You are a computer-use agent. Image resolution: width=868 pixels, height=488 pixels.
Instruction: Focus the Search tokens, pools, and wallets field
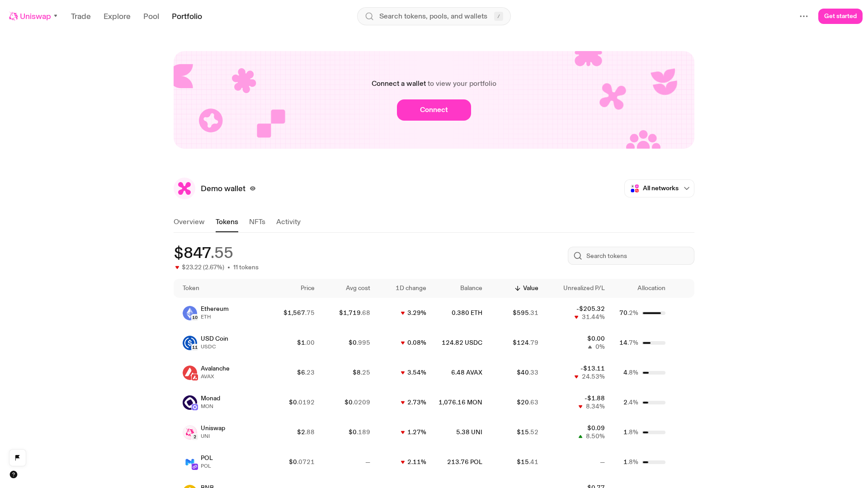[x=434, y=16]
